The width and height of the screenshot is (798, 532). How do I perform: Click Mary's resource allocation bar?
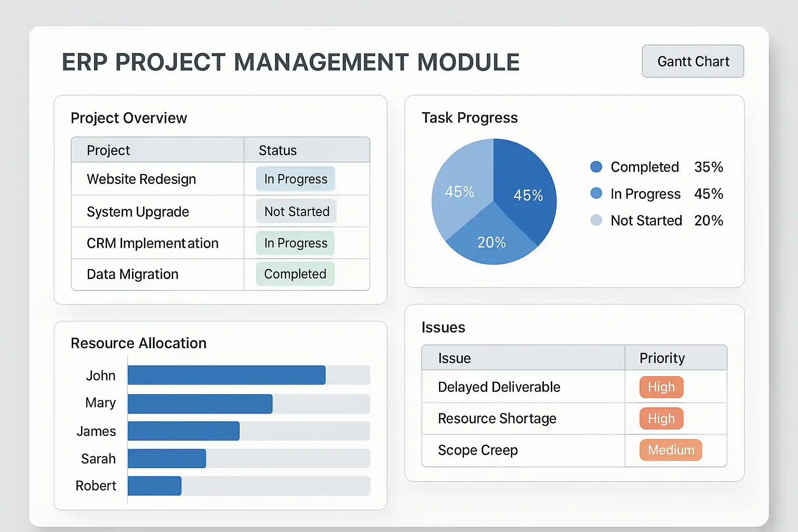click(200, 404)
